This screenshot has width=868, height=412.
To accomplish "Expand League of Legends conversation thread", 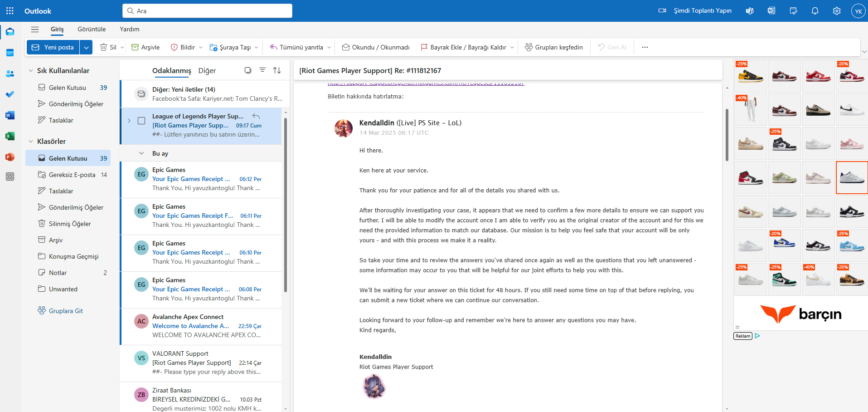I will click(x=129, y=121).
